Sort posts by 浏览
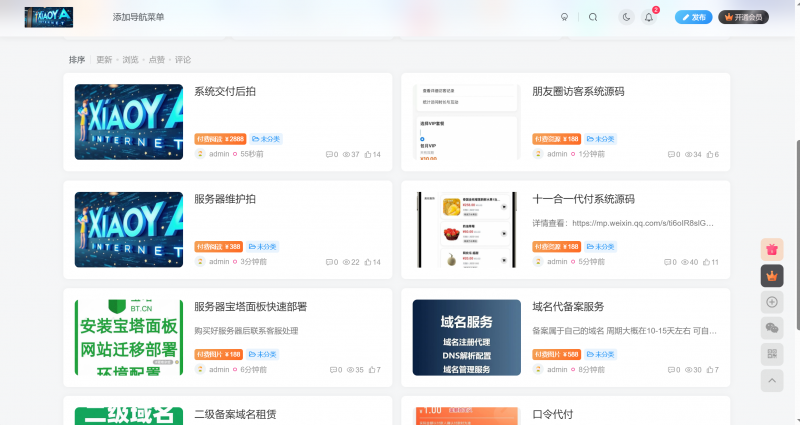 pos(131,60)
